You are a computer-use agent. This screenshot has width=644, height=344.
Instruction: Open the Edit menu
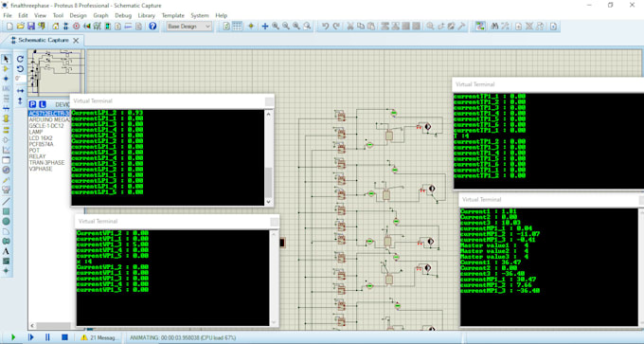point(23,15)
